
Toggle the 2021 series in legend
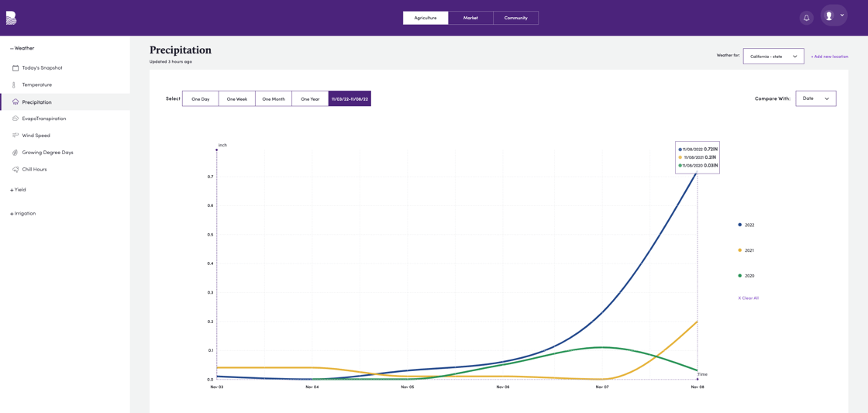pyautogui.click(x=746, y=250)
